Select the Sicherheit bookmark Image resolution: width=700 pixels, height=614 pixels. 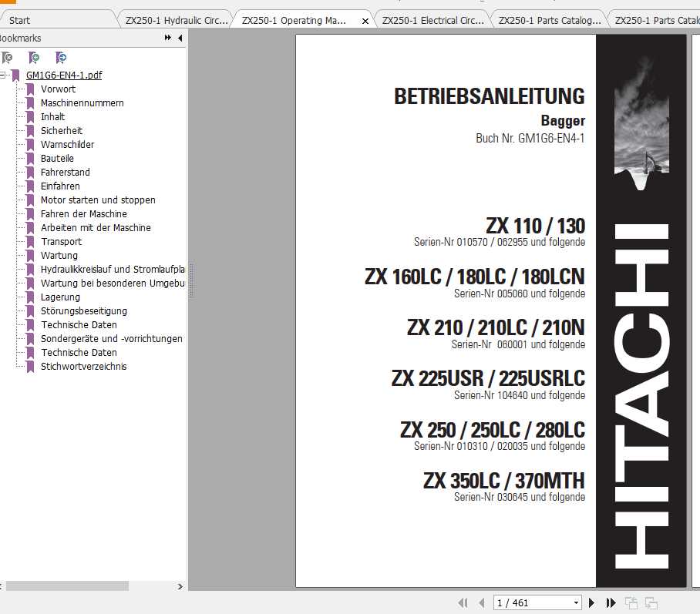click(x=62, y=130)
